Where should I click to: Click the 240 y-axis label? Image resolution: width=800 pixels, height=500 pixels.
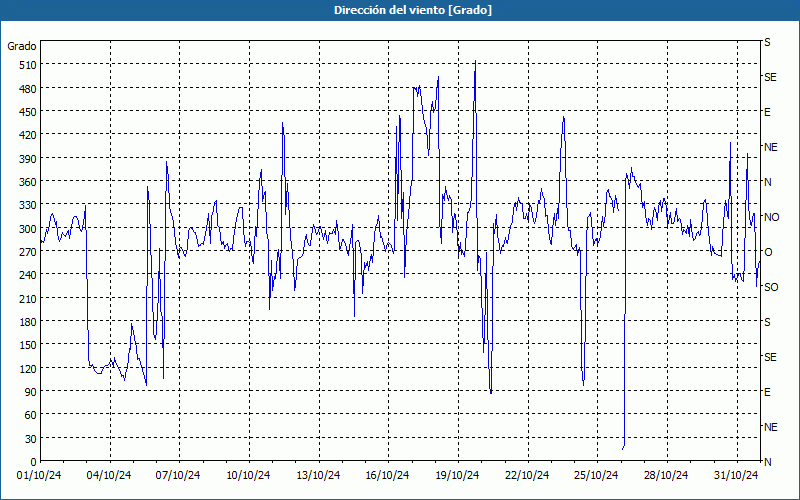tap(27, 276)
